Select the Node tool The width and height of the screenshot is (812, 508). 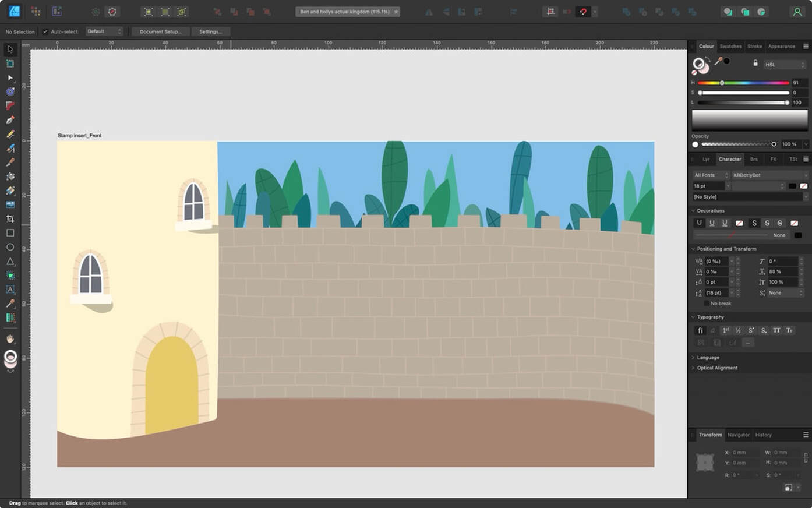(10, 77)
